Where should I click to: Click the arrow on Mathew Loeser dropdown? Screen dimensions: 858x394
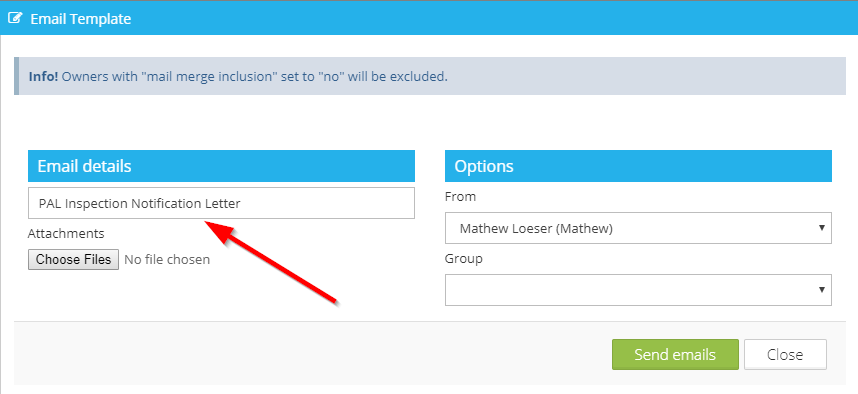click(821, 228)
